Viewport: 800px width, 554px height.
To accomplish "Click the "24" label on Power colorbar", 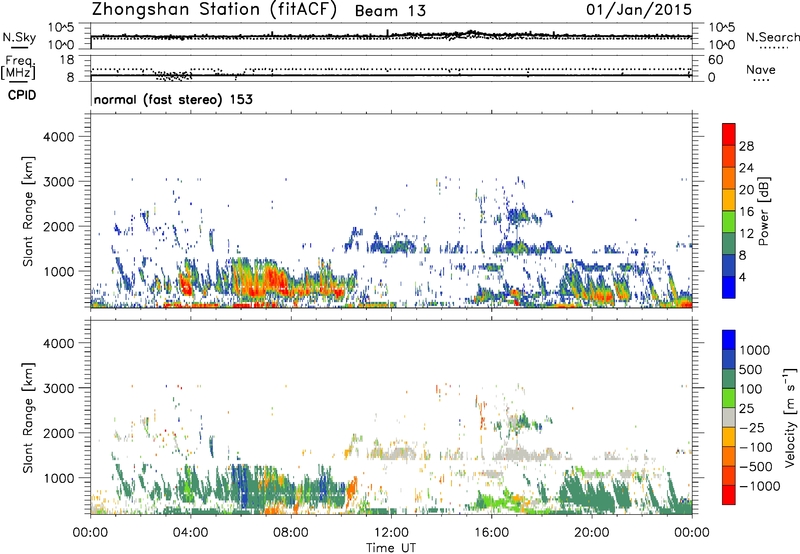I will 746,168.
